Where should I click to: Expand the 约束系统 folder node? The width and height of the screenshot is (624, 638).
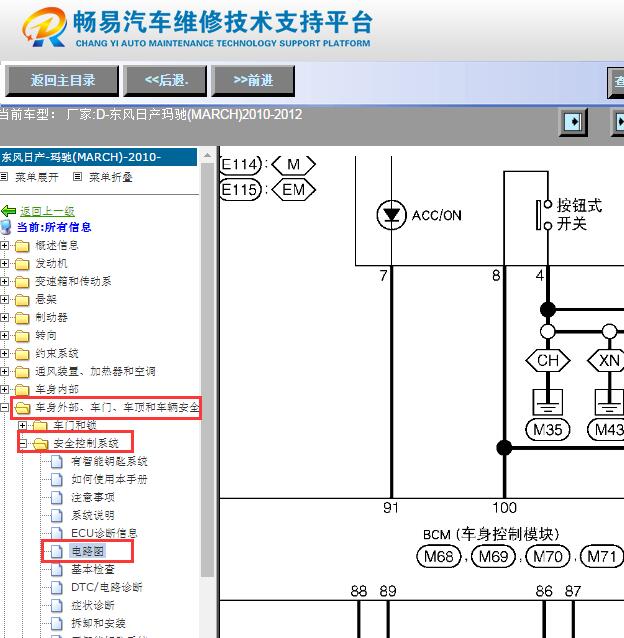point(4,353)
